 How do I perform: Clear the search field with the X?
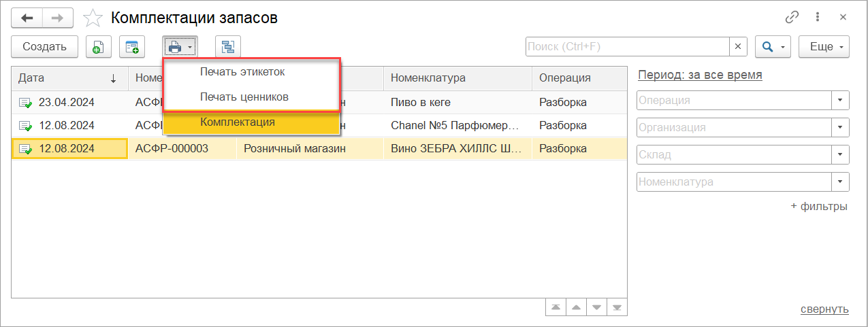point(739,47)
